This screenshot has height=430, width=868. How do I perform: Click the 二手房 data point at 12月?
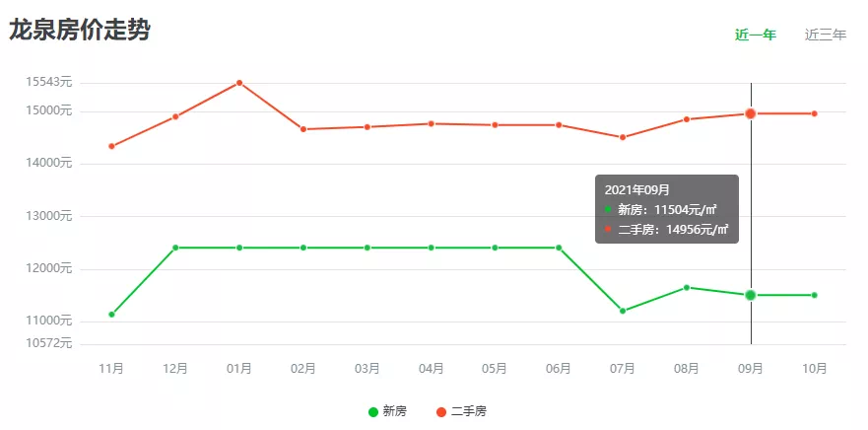175,116
